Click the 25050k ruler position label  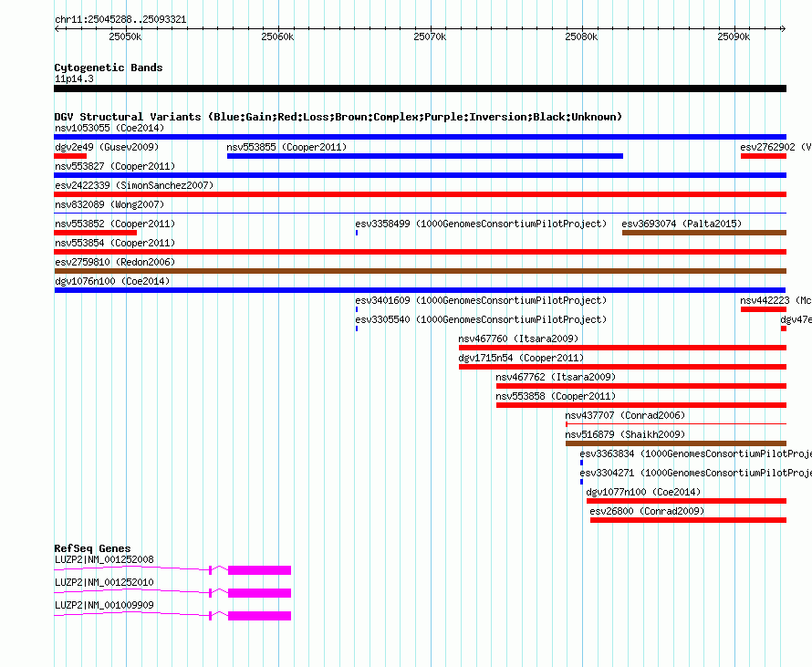[125, 36]
